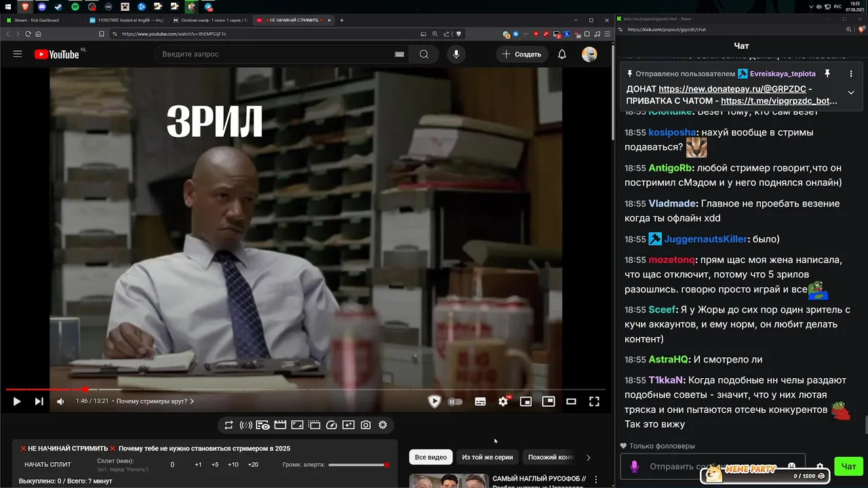This screenshot has height=488, width=868.
Task: Select the Все видео chip
Action: pos(431,457)
